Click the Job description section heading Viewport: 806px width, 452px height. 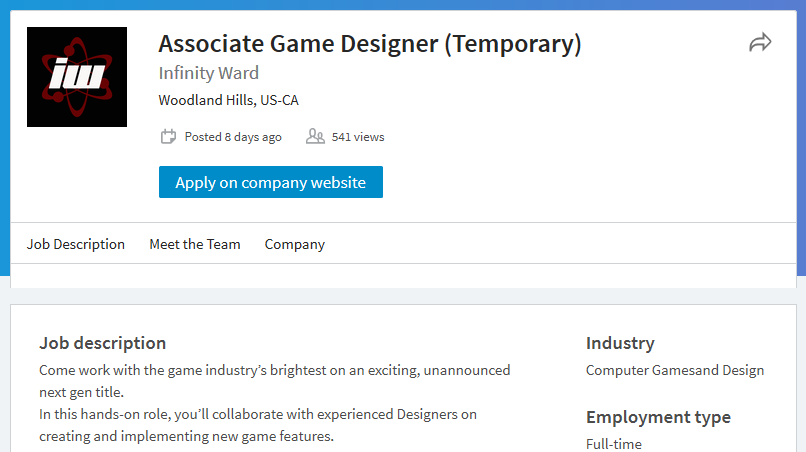[x=103, y=343]
